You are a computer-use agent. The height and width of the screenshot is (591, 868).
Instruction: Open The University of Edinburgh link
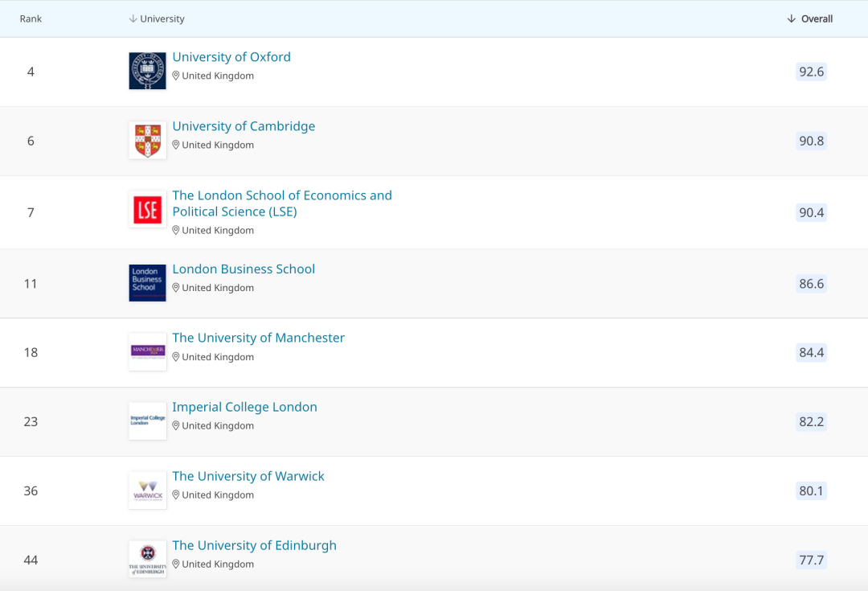(x=254, y=546)
